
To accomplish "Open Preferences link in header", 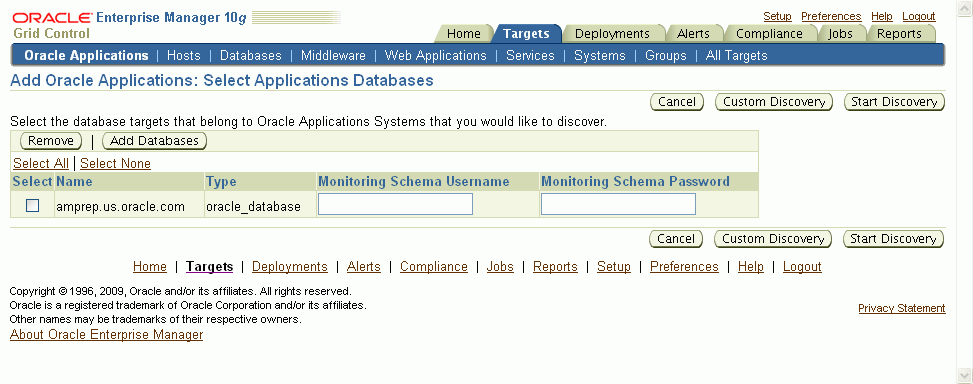I will 831,16.
